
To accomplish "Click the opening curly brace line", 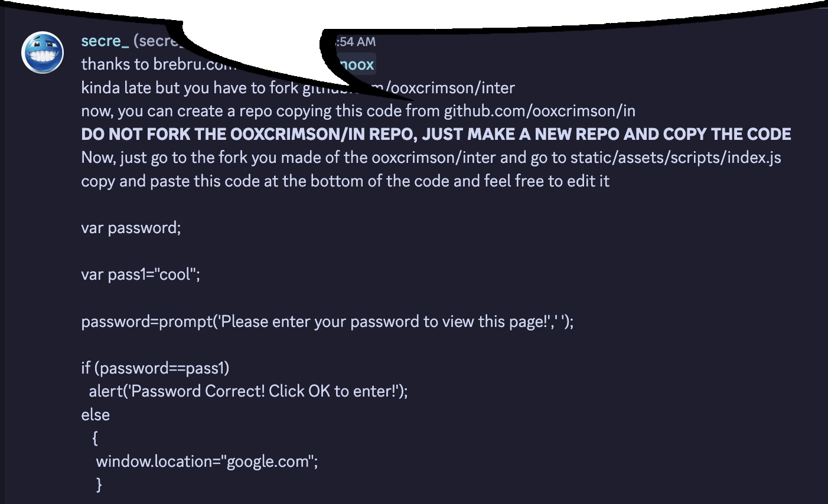I will click(96, 438).
